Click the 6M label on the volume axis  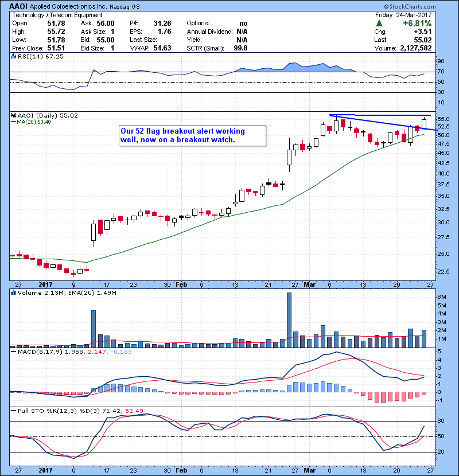click(x=442, y=297)
